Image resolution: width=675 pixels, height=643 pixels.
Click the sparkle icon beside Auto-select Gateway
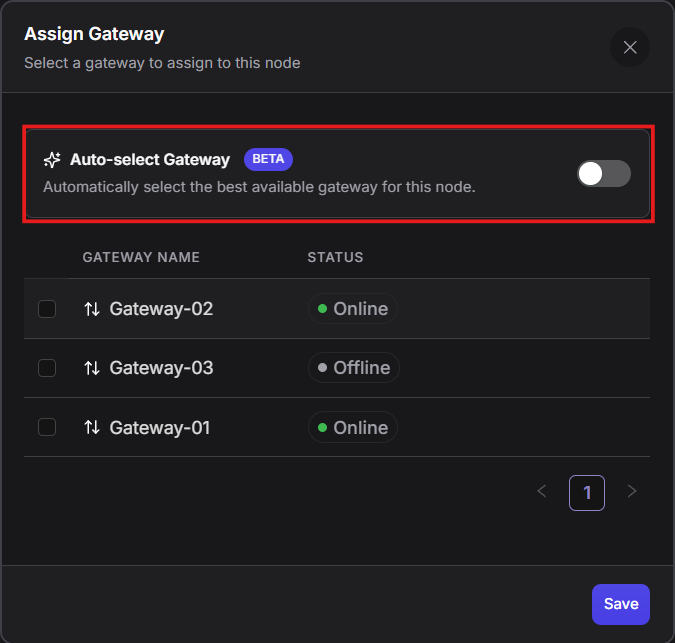click(52, 160)
